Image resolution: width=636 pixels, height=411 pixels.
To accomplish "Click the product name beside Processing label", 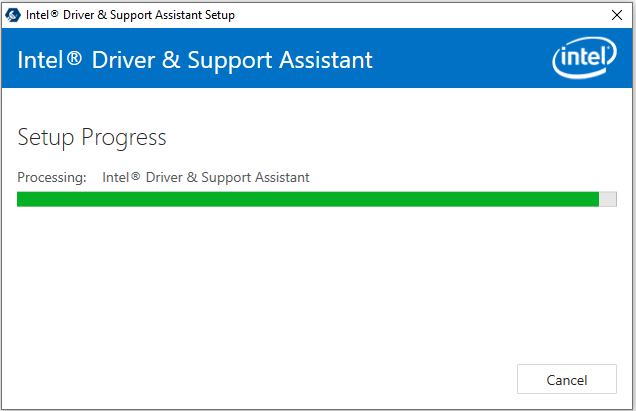I will pyautogui.click(x=206, y=177).
